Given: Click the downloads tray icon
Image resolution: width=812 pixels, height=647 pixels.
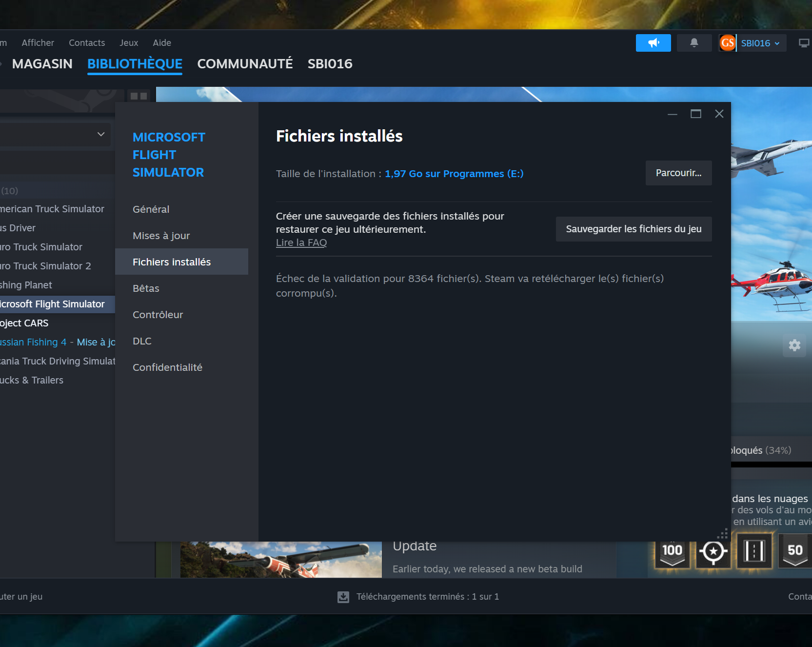Looking at the screenshot, I should click(343, 597).
